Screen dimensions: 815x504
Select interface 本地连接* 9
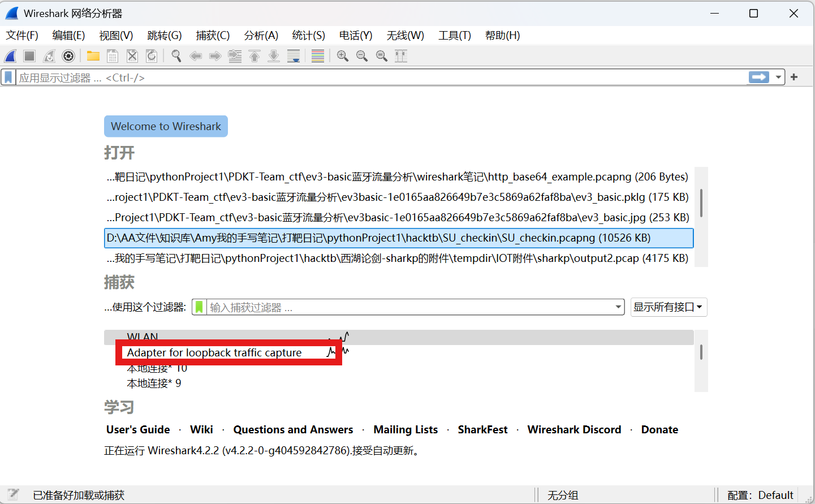(399, 383)
